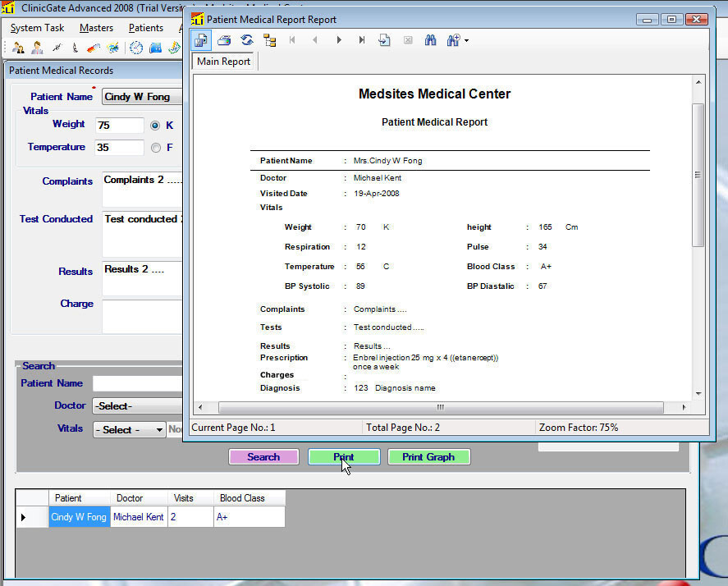Go to first report page
This screenshot has width=728, height=586.
[x=292, y=40]
